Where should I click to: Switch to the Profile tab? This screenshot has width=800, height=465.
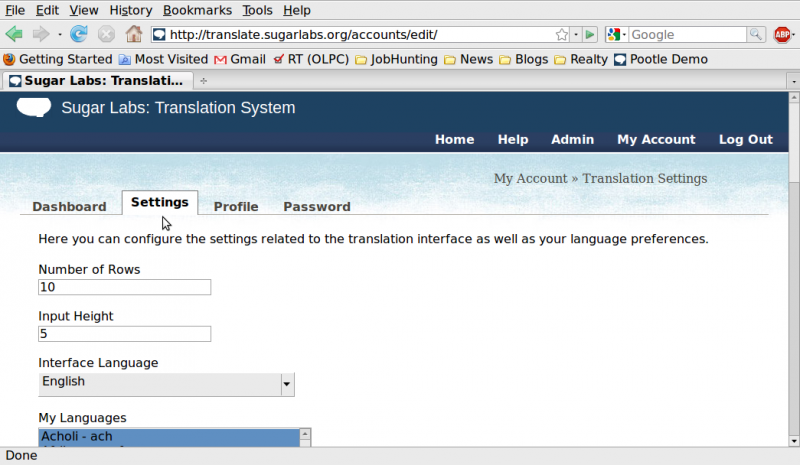click(235, 207)
